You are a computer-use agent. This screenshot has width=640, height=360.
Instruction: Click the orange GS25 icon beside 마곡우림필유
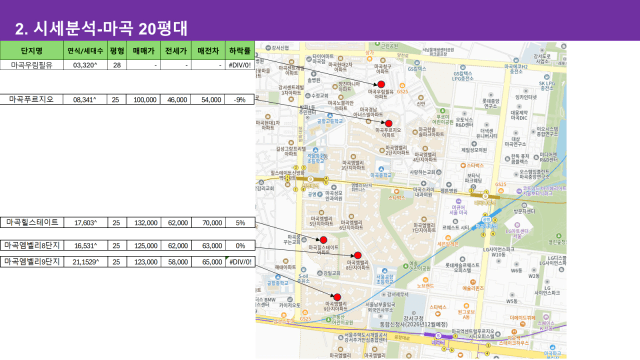point(402,86)
